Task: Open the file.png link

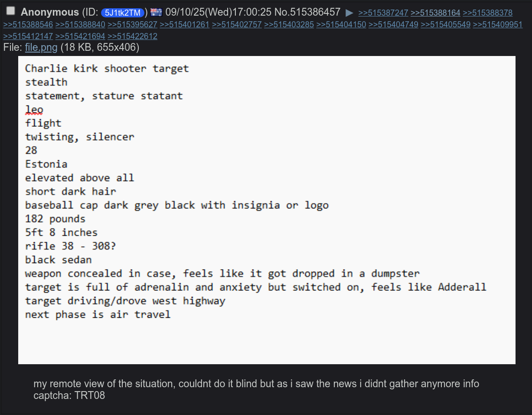Action: click(41, 47)
